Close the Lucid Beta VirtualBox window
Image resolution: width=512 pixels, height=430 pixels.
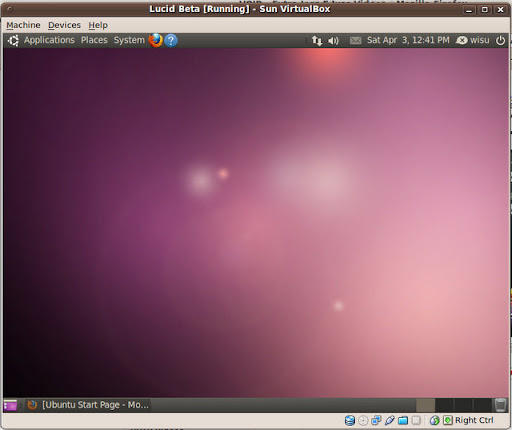click(x=500, y=10)
